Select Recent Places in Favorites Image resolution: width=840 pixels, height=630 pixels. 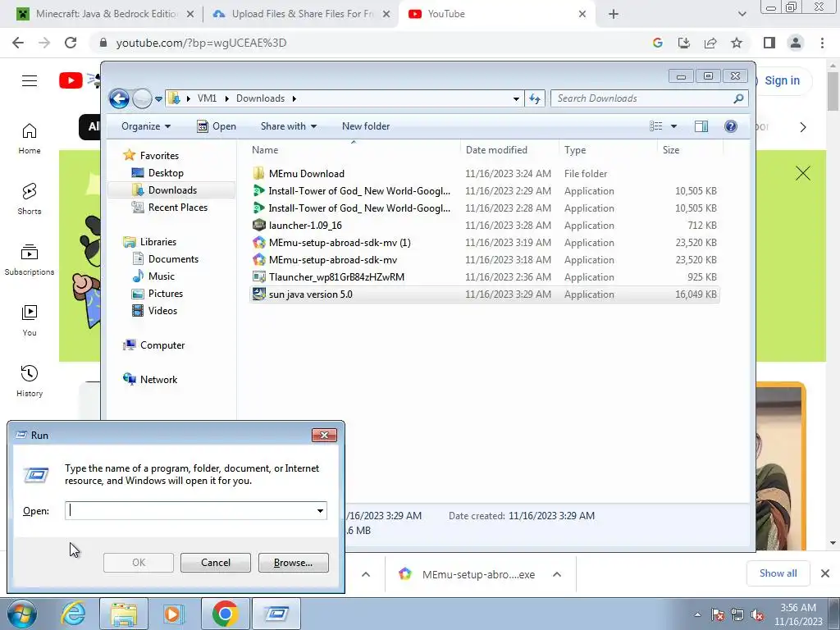pos(178,208)
